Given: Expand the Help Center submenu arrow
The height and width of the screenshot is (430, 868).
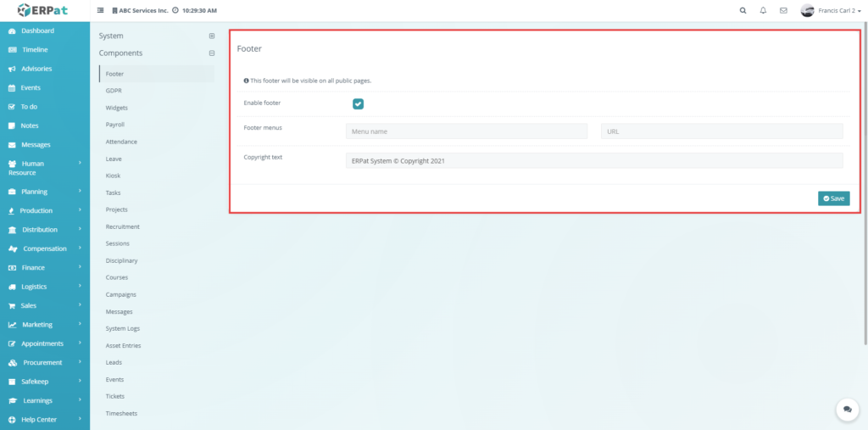Looking at the screenshot, I should pos(81,418).
